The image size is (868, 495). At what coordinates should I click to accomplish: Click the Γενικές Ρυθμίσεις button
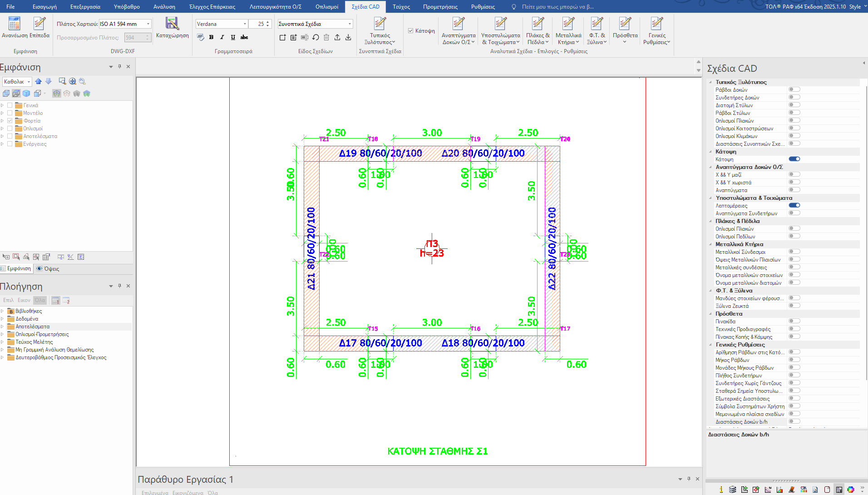click(x=656, y=30)
